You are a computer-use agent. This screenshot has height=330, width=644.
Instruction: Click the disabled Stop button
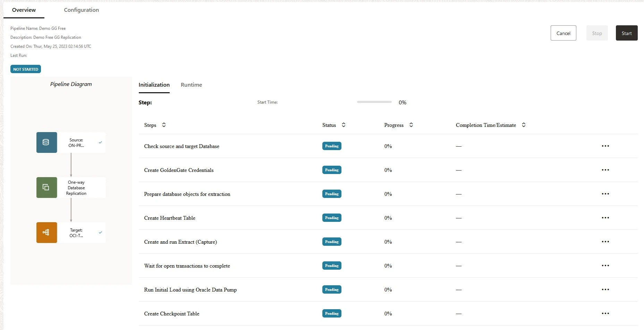click(597, 33)
